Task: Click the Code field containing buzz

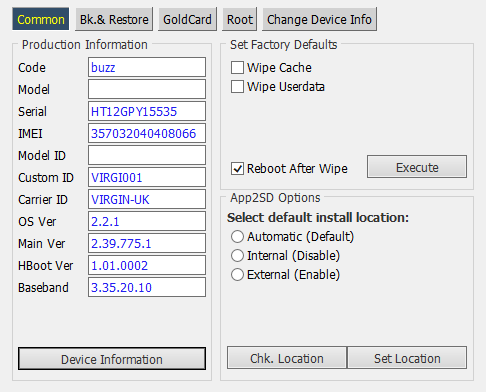Action: [x=147, y=67]
